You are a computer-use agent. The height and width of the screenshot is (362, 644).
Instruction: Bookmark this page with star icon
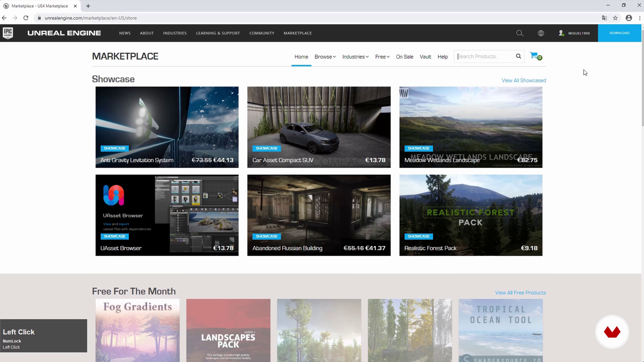click(x=615, y=18)
